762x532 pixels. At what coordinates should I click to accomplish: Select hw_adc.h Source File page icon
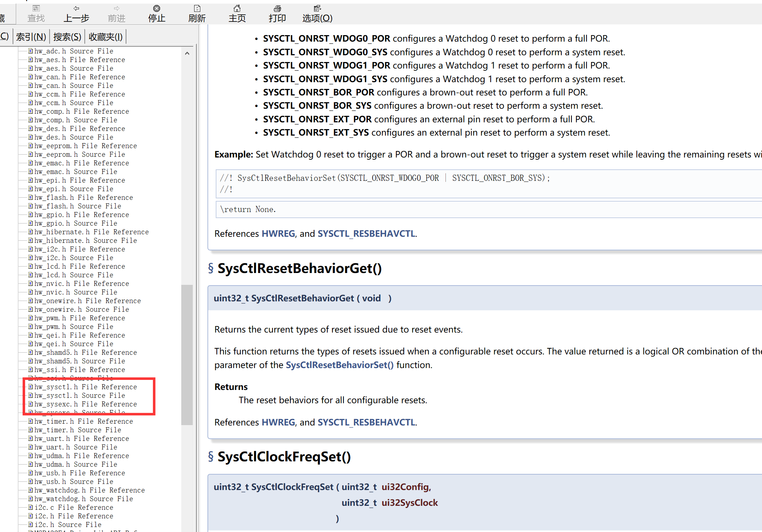[x=31, y=51]
